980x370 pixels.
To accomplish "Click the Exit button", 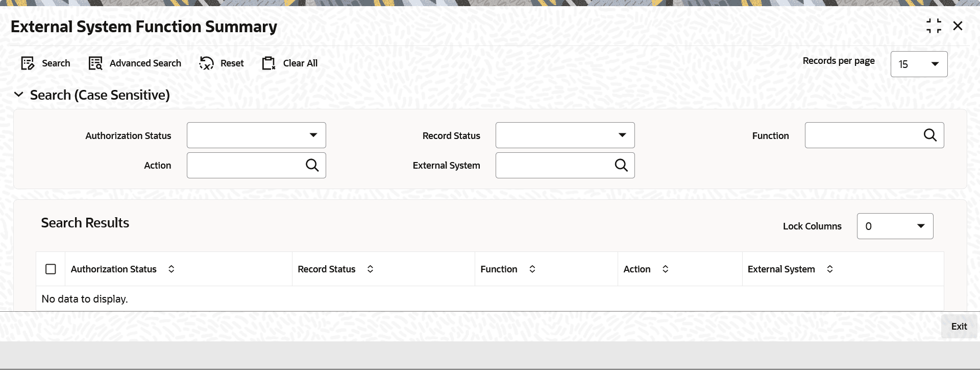I will (x=959, y=327).
